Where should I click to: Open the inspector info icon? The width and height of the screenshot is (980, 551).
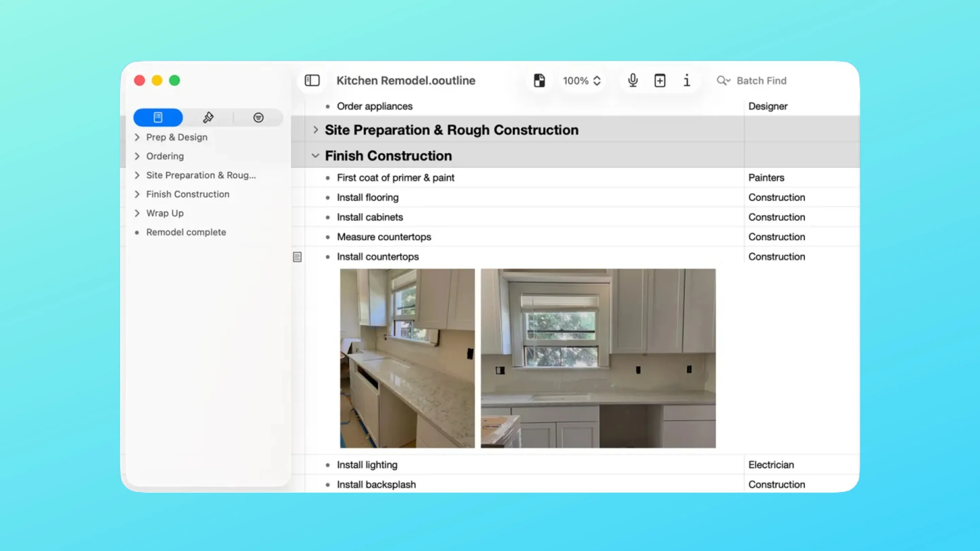[x=687, y=81]
